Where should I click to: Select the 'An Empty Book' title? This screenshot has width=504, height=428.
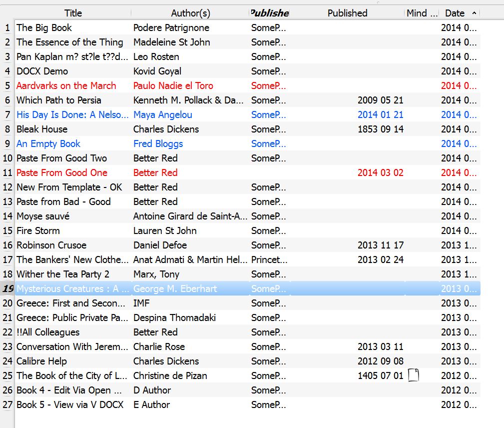(48, 143)
